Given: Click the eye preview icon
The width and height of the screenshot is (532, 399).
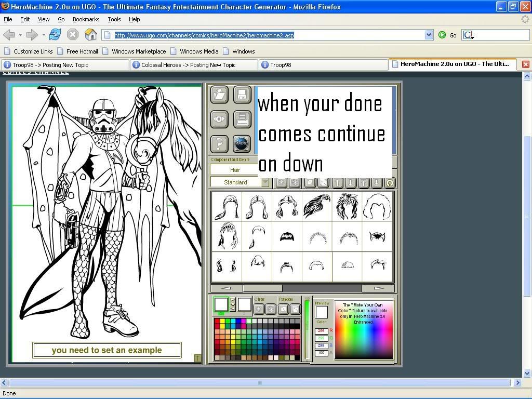Looking at the screenshot, I should click(219, 119).
